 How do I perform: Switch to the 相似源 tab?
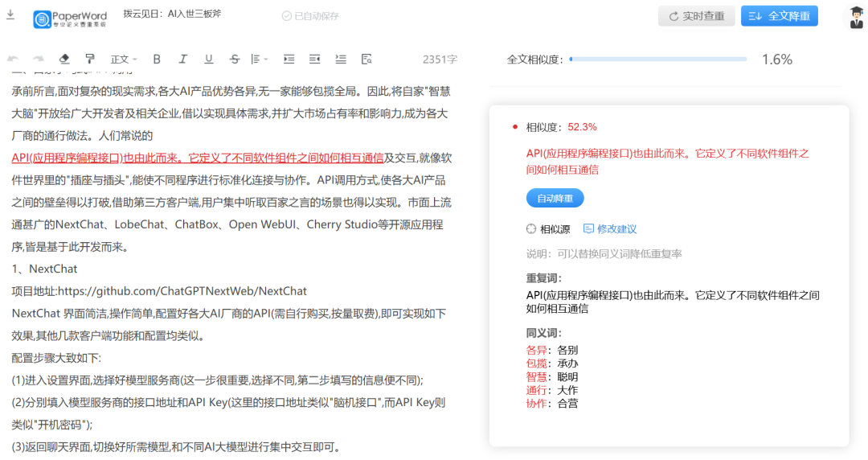[548, 229]
